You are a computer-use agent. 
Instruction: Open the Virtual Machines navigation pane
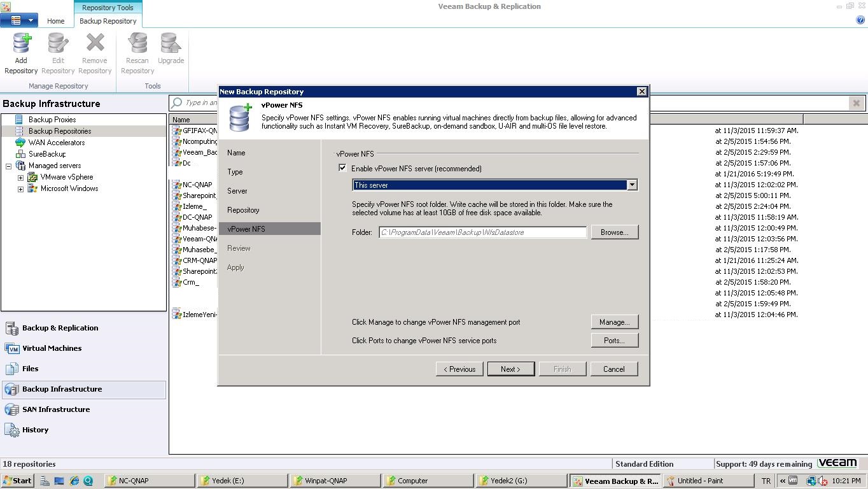pyautogui.click(x=52, y=348)
